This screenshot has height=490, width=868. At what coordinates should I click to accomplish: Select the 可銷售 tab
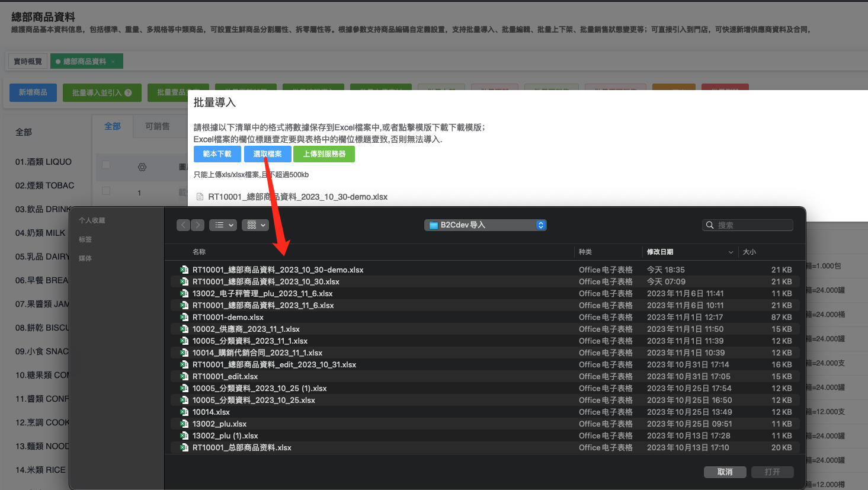click(x=158, y=126)
